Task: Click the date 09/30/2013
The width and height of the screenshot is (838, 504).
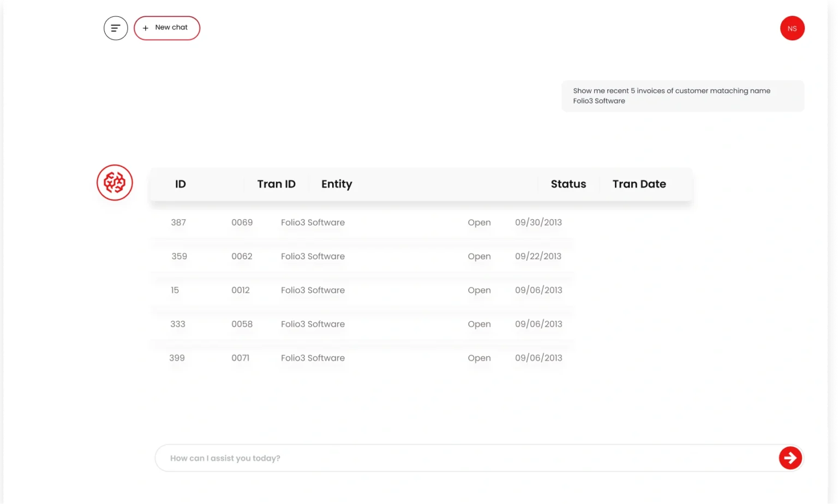Action: pos(538,223)
